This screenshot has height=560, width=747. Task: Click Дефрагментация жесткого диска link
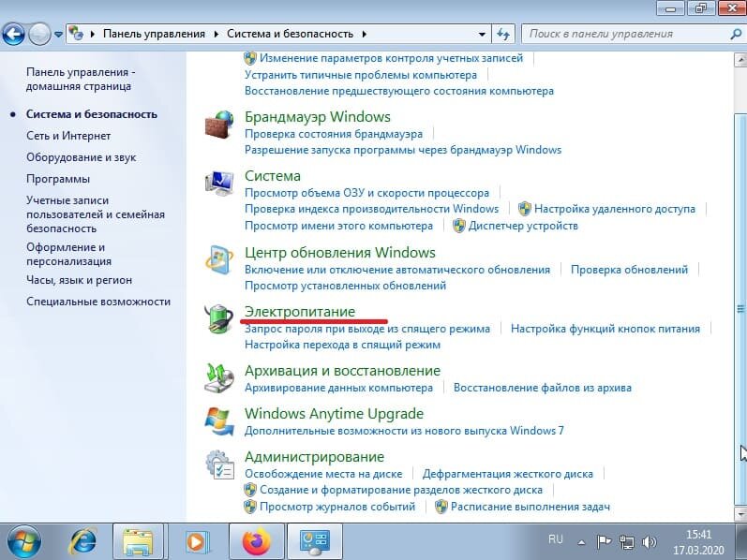point(508,474)
